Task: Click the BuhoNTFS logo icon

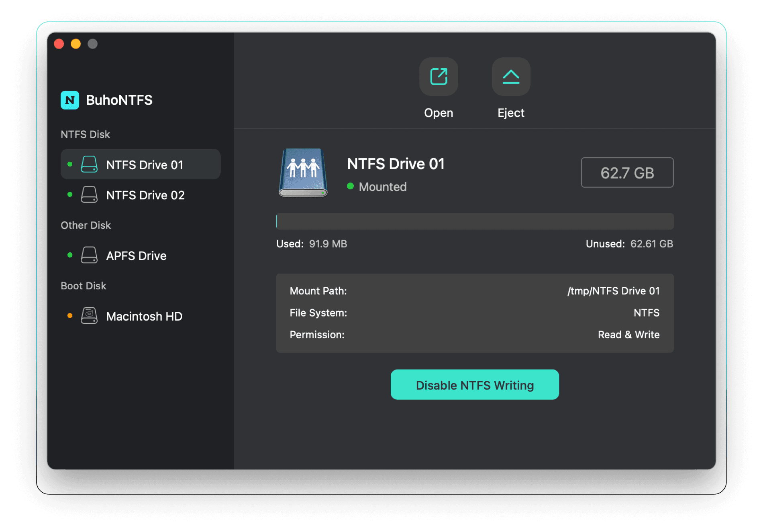Action: (x=70, y=100)
